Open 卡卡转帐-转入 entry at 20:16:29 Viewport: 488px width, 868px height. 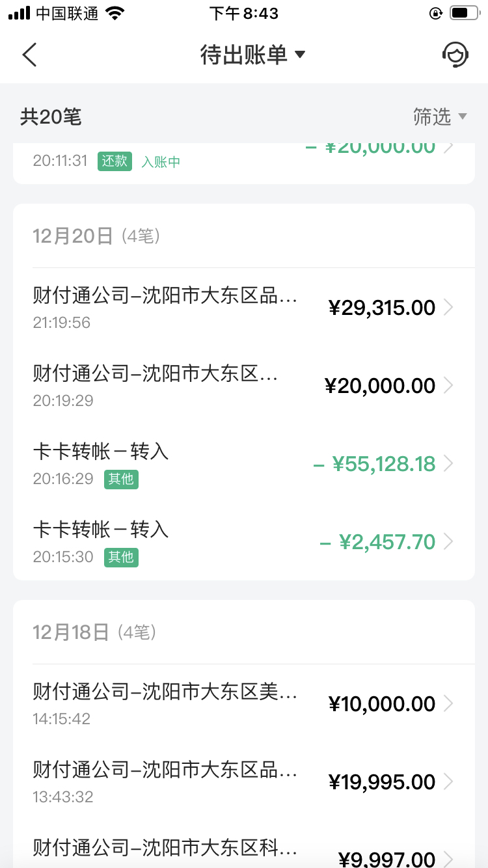click(244, 464)
